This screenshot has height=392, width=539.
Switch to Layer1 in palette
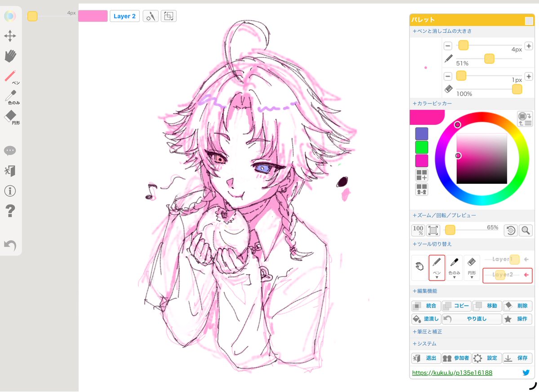[x=507, y=259]
